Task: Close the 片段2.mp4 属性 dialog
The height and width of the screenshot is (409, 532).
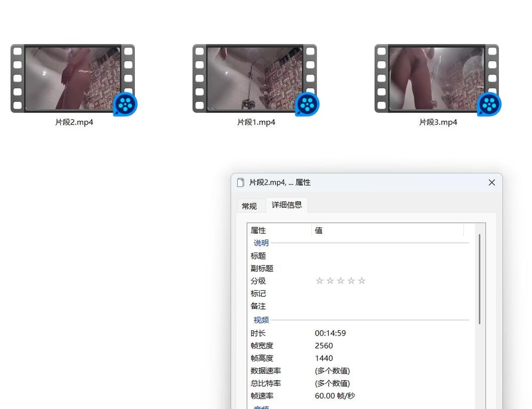Action: [491, 183]
